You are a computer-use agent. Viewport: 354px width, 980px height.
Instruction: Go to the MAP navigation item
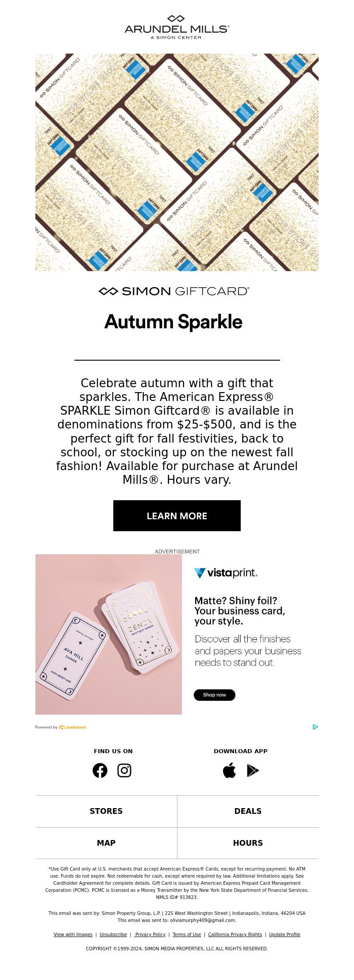click(106, 843)
